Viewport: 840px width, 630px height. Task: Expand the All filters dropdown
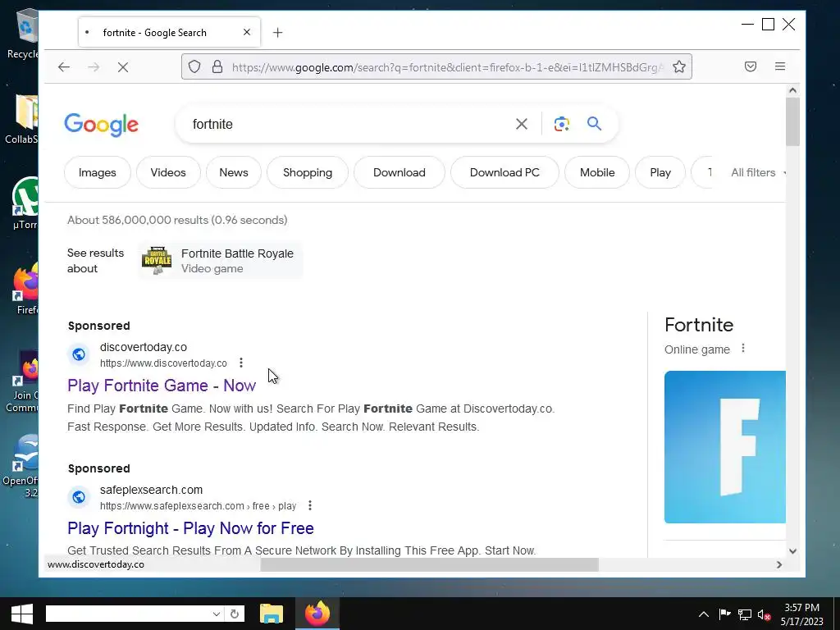point(757,172)
